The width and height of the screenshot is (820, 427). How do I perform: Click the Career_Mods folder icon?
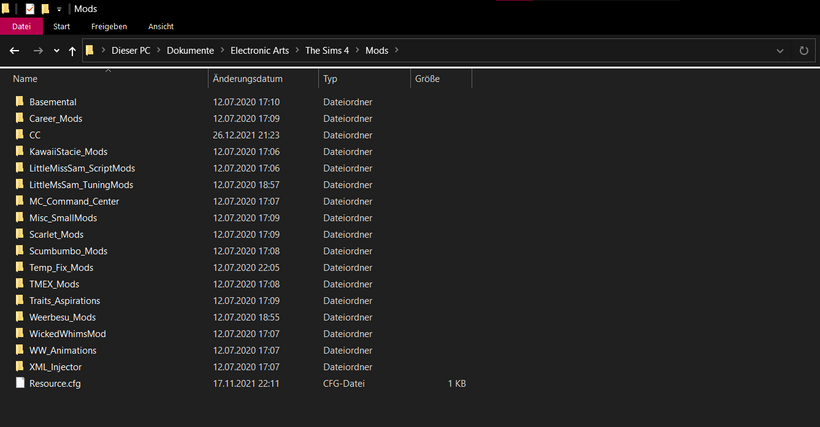(20, 118)
